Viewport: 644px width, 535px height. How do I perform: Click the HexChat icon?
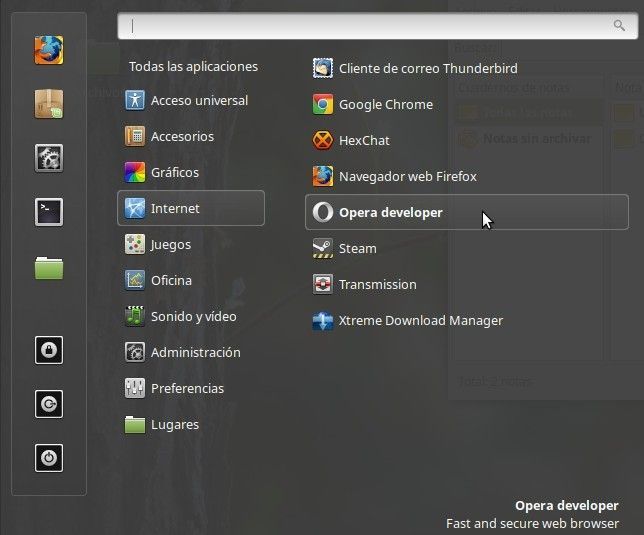pos(323,140)
